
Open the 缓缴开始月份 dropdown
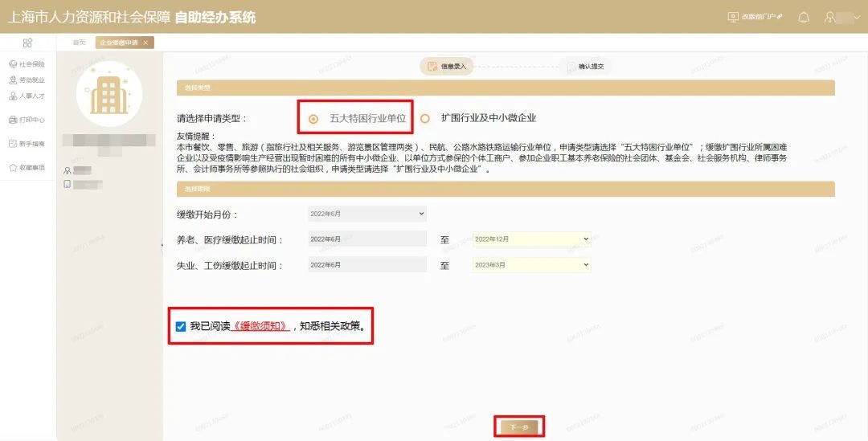366,214
